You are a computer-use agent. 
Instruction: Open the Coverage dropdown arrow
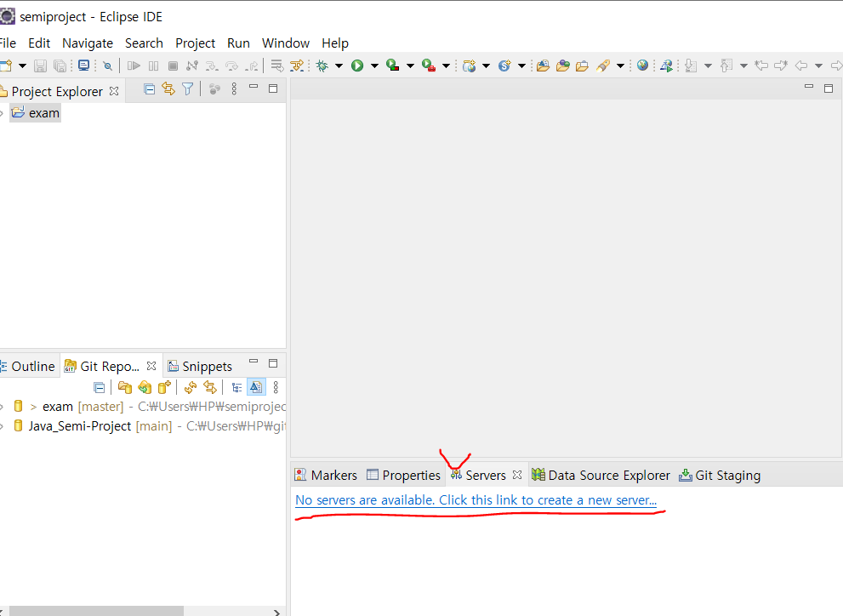click(x=410, y=66)
